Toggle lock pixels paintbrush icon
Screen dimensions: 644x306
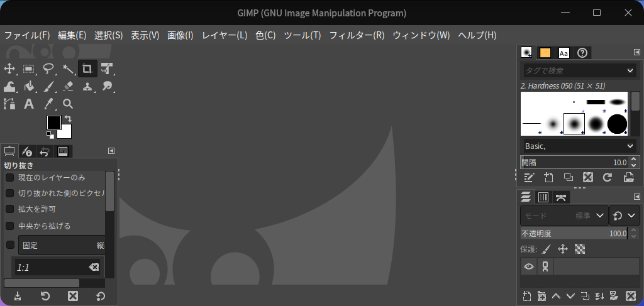(x=547, y=249)
